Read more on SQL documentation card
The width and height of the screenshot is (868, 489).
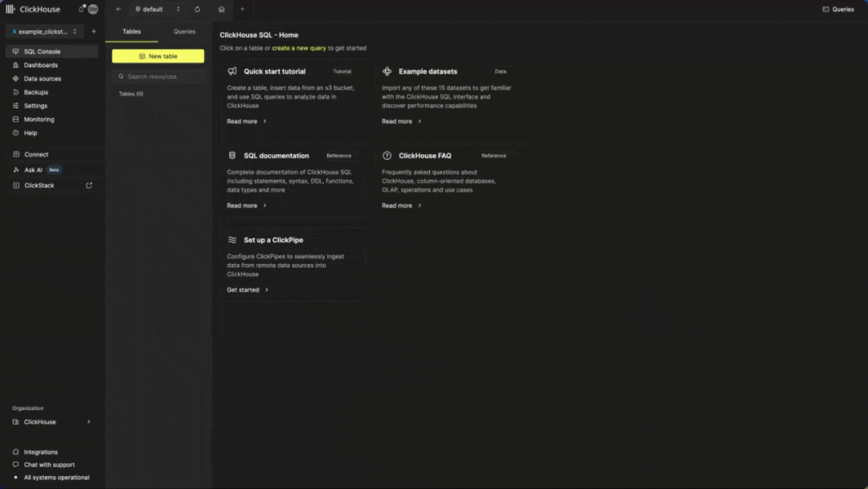point(247,206)
